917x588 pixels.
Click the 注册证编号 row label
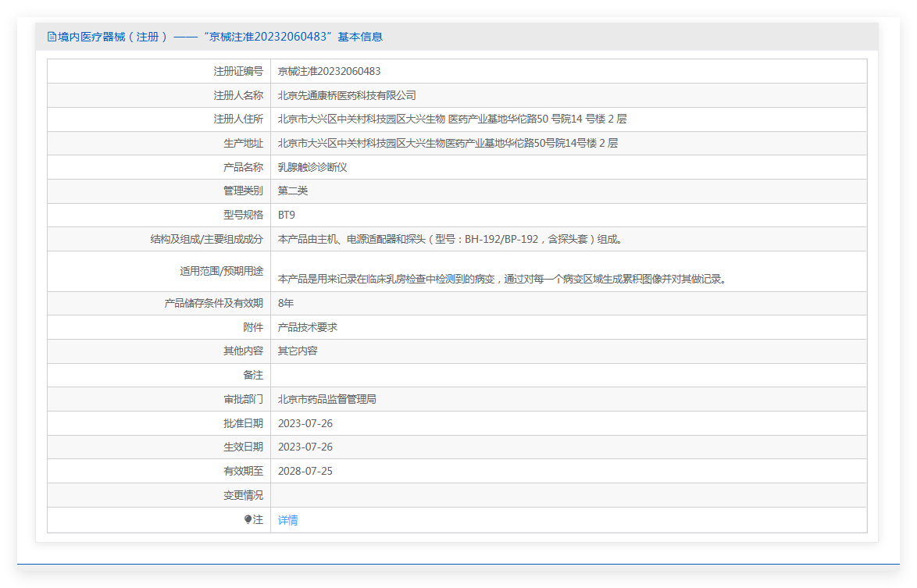[238, 71]
